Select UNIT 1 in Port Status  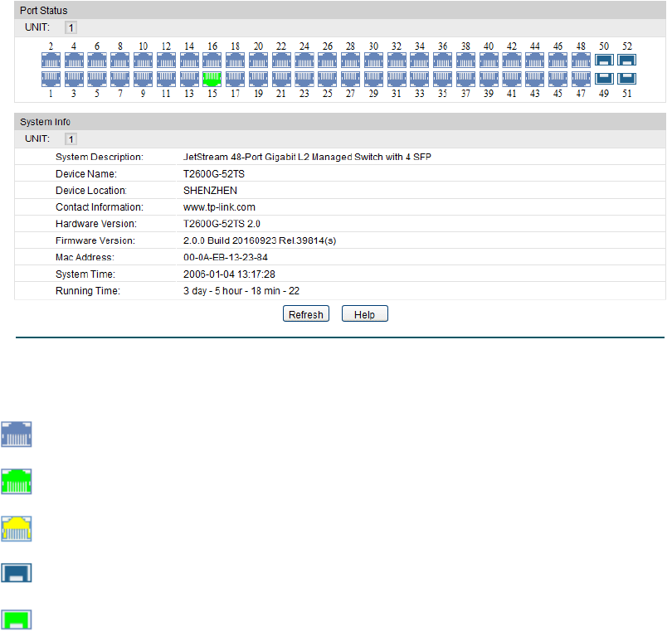click(x=71, y=28)
